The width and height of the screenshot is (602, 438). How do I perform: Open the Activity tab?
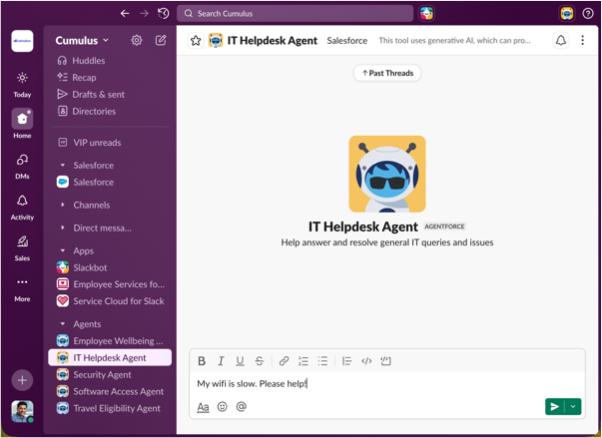tap(22, 207)
